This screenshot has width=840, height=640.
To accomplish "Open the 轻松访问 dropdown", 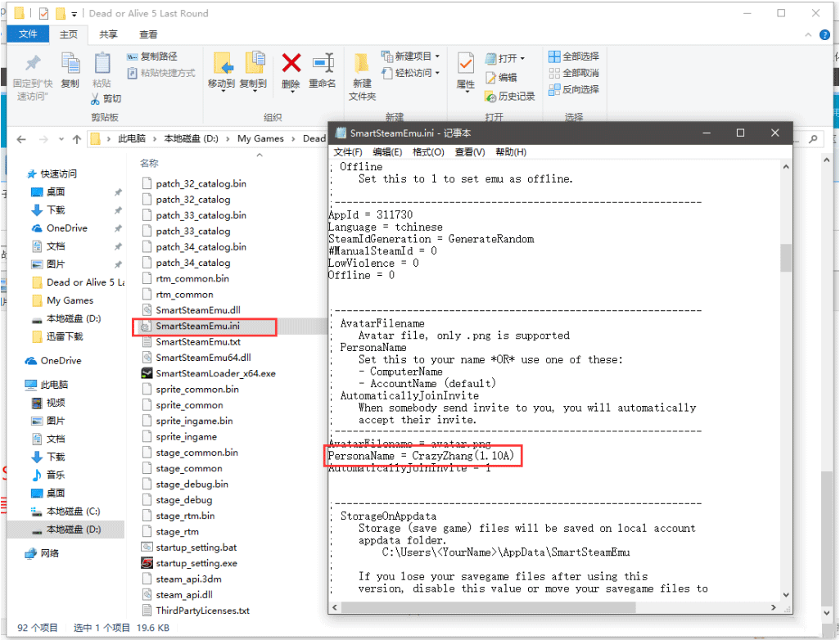I will coord(410,72).
